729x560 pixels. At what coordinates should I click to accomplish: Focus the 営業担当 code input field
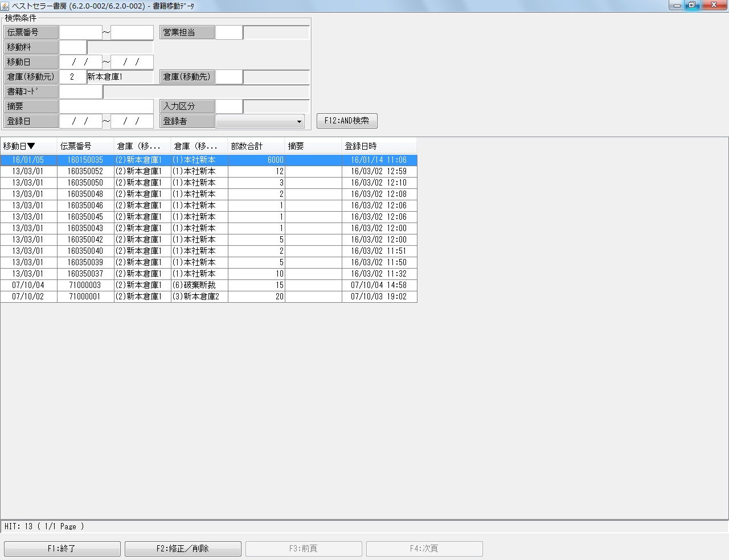tap(229, 32)
